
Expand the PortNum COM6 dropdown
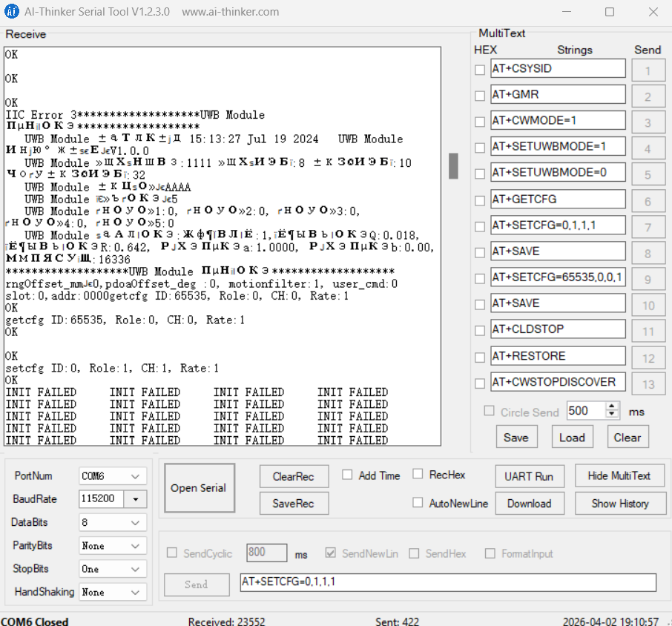(x=134, y=476)
